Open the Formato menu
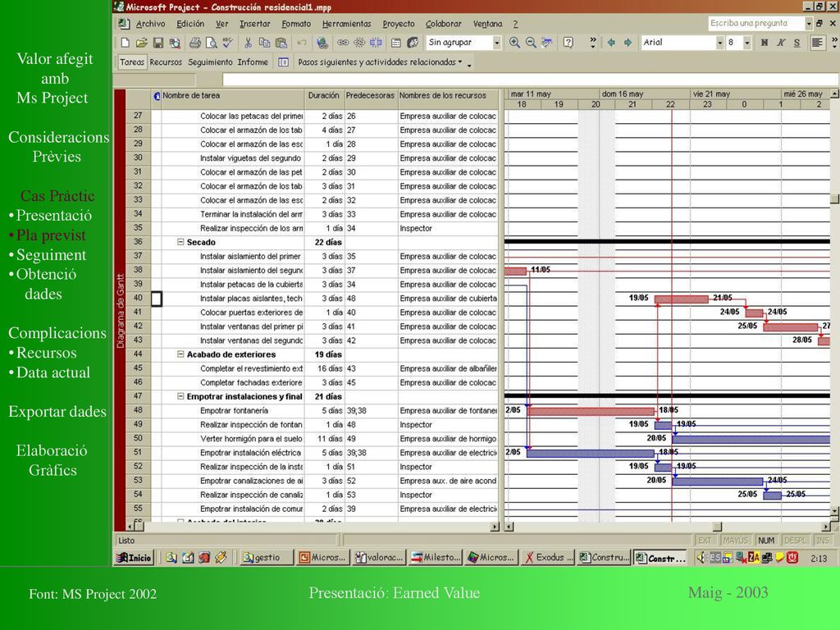Viewport: 840px width, 630px height. (296, 24)
